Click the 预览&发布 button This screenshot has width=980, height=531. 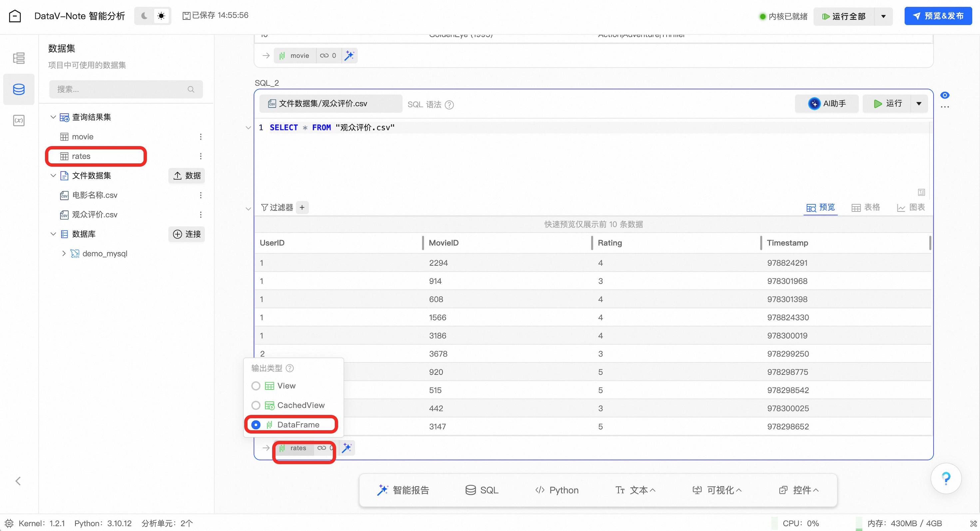(x=938, y=16)
